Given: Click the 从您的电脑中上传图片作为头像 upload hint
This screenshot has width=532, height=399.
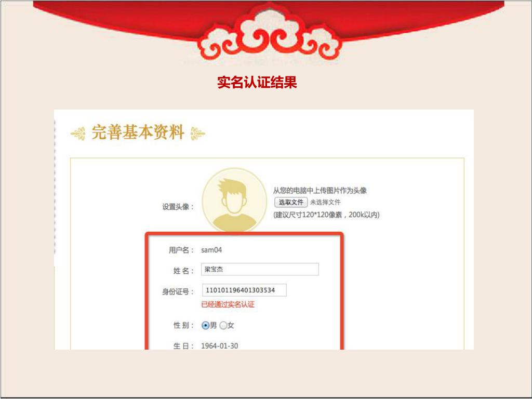Looking at the screenshot, I should click(320, 190).
